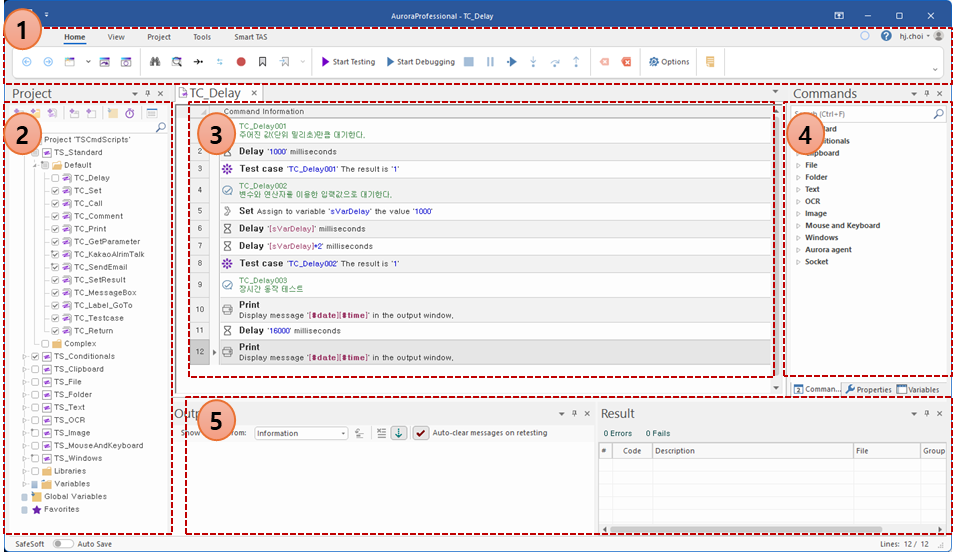Viewport: 953px width, 552px height.
Task: Click Start Debugging button
Action: [421, 61]
